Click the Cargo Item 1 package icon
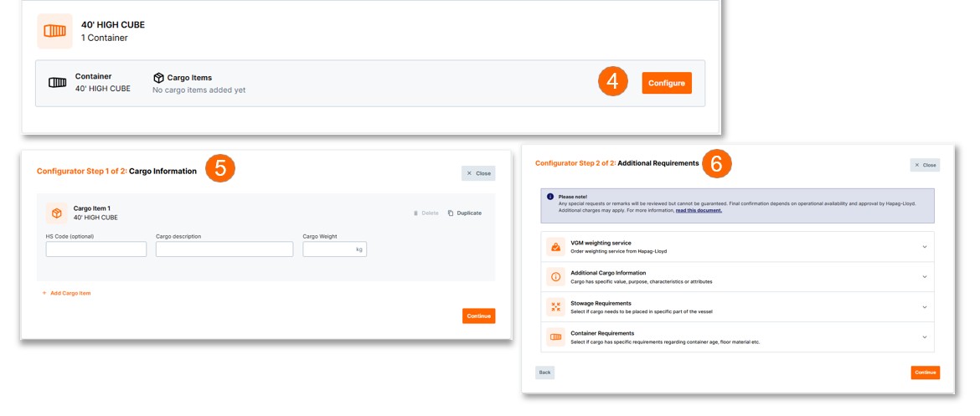This screenshot has height=416, width=980. tap(57, 213)
